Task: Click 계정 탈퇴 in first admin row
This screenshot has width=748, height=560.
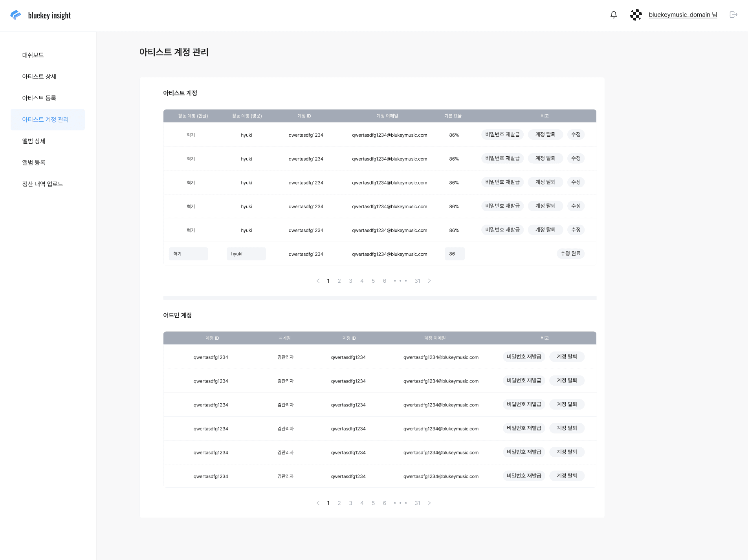Action: click(x=566, y=357)
